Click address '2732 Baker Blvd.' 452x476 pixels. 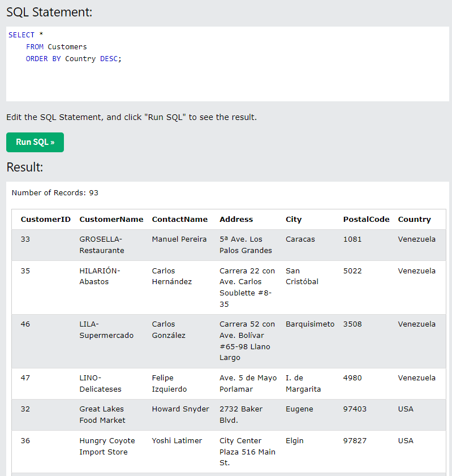(x=241, y=415)
